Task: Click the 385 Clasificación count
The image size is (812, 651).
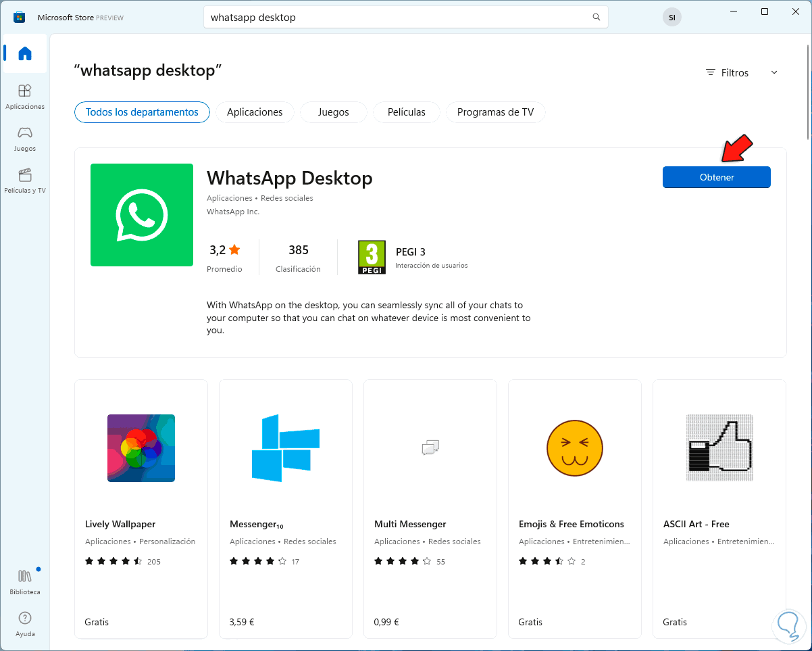Action: click(x=298, y=258)
